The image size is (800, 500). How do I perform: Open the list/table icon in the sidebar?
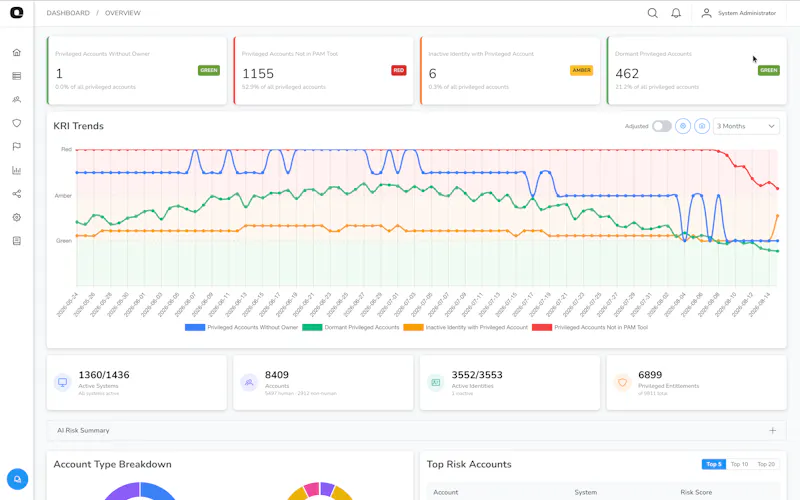17,76
